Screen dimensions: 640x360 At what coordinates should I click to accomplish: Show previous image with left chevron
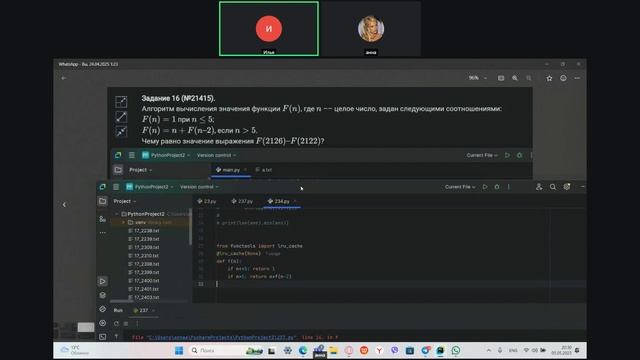pos(64,204)
